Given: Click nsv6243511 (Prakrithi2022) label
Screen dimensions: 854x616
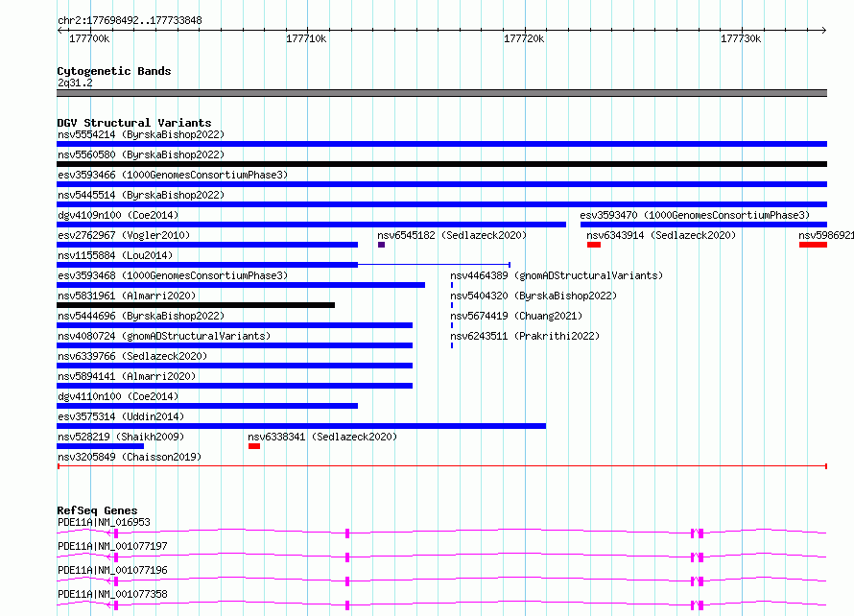Looking at the screenshot, I should tap(525, 336).
